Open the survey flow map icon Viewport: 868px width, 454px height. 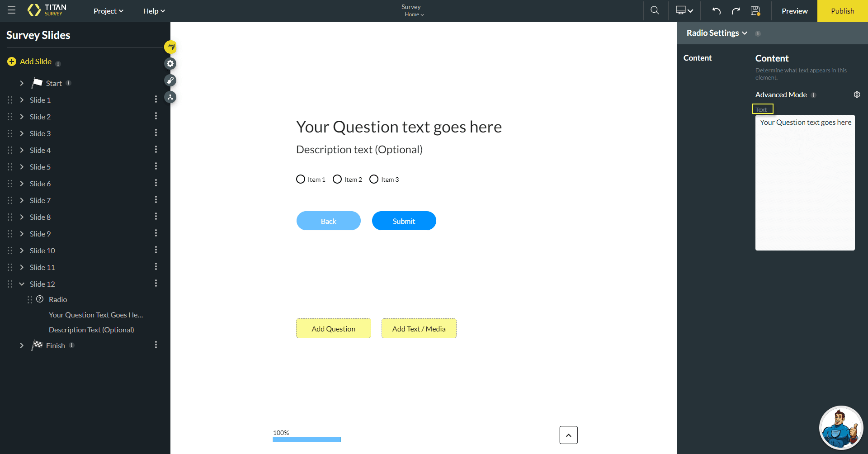pos(170,97)
